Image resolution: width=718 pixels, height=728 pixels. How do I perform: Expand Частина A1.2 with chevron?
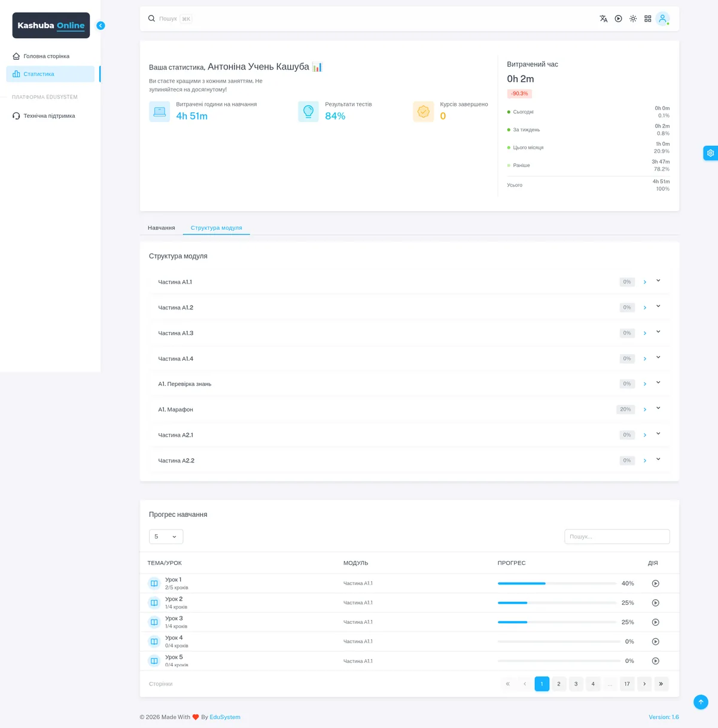pos(658,306)
